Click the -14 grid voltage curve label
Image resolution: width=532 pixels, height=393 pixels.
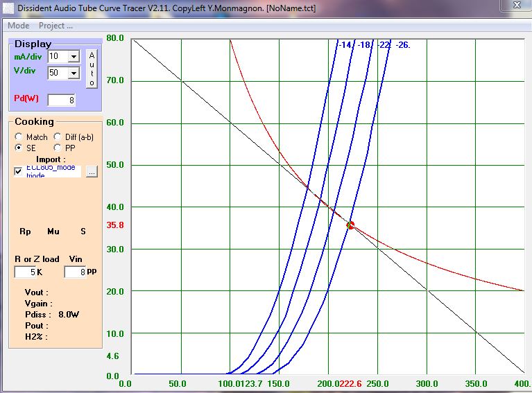pyautogui.click(x=345, y=45)
